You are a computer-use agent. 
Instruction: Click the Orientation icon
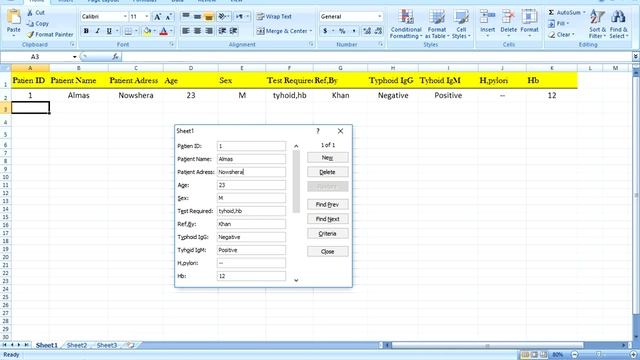coord(222,17)
